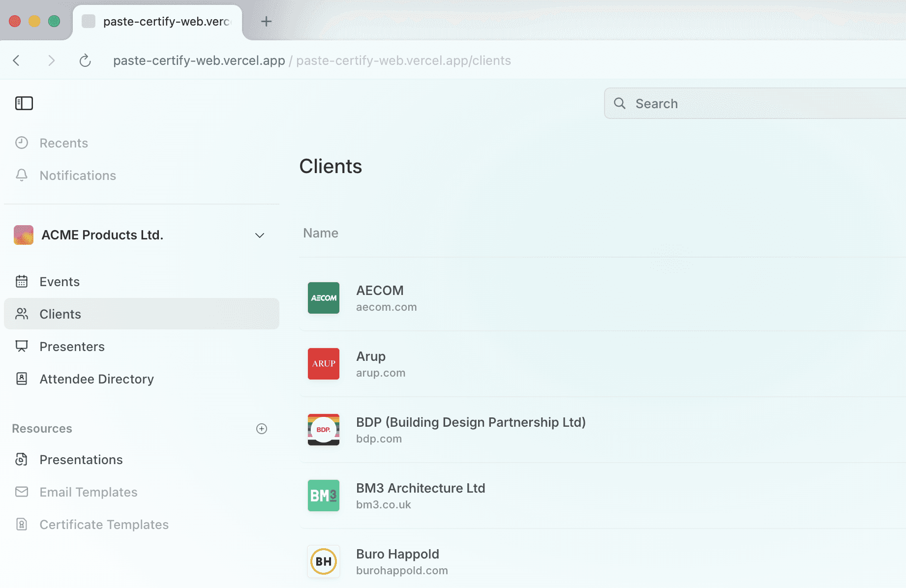Click the Notifications bell icon

click(22, 175)
